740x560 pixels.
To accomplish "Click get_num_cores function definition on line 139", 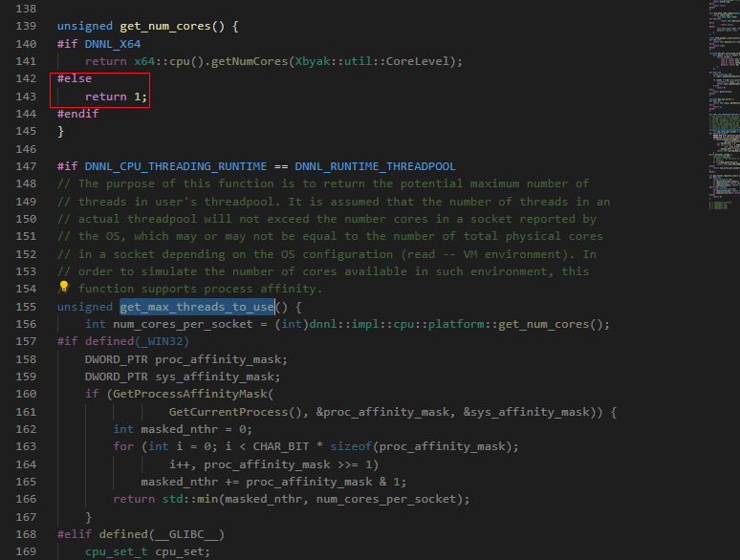I will point(165,26).
